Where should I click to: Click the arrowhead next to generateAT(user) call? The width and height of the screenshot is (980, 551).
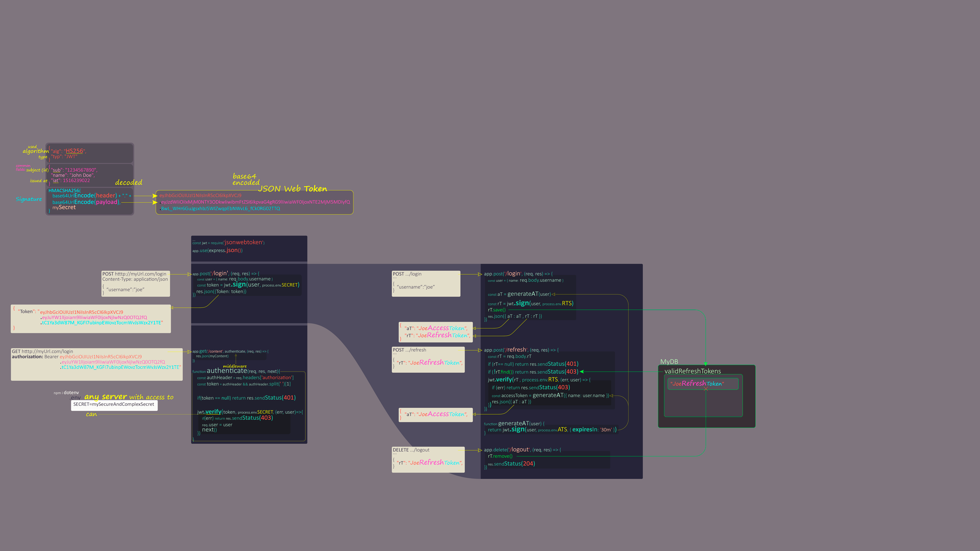coord(553,294)
